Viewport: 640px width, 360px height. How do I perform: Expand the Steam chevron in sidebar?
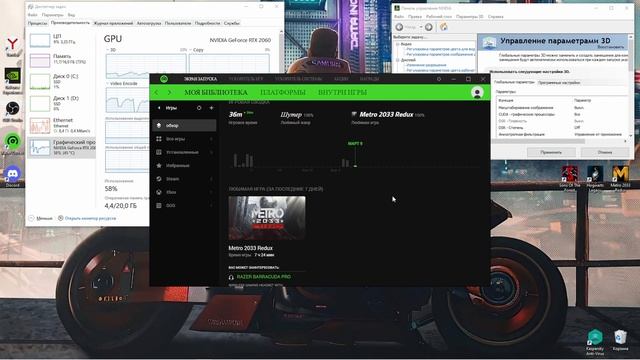[211, 179]
